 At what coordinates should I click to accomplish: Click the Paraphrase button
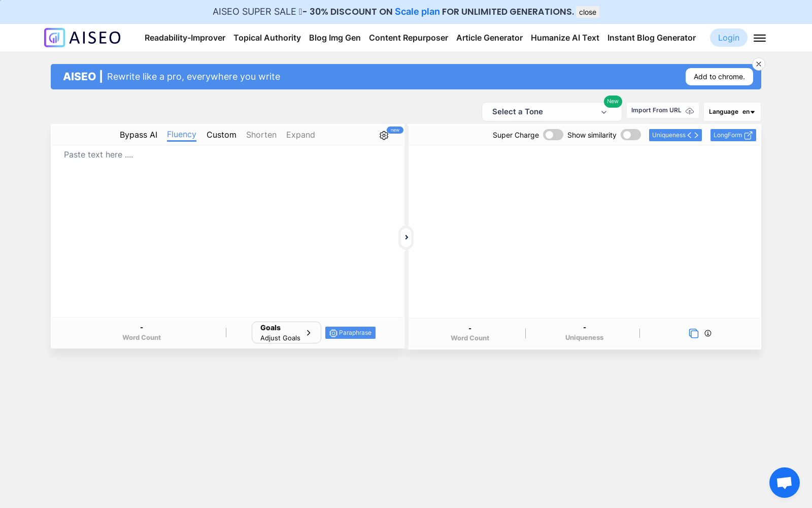click(x=350, y=333)
